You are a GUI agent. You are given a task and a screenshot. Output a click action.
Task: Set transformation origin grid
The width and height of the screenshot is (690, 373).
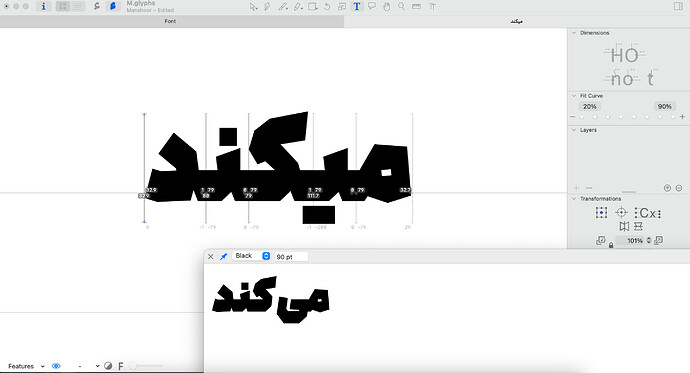601,213
